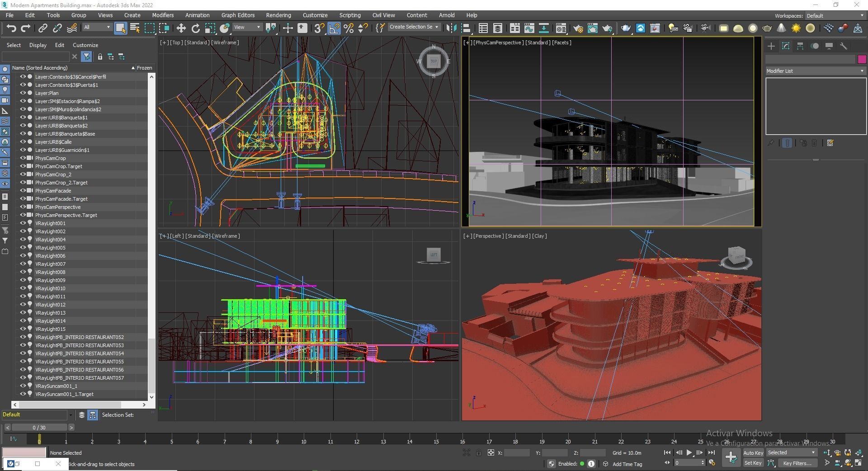Click the scene explorer lock icon
The width and height of the screenshot is (868, 471).
click(x=100, y=57)
